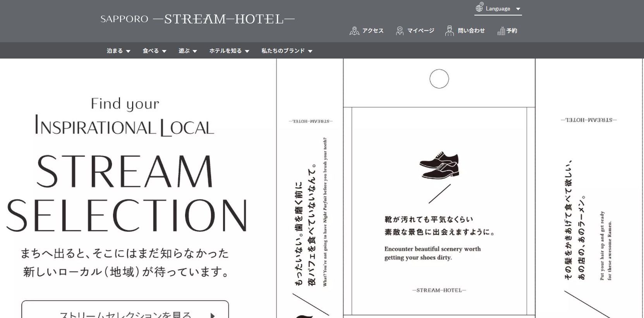
Task: Click the STREAM SELECTION heading
Action: coord(126,193)
